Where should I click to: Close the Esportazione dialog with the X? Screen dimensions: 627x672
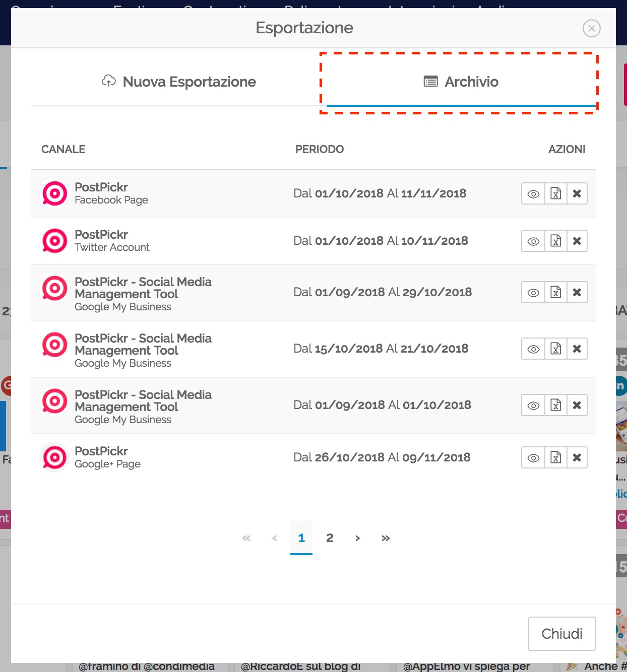(591, 28)
